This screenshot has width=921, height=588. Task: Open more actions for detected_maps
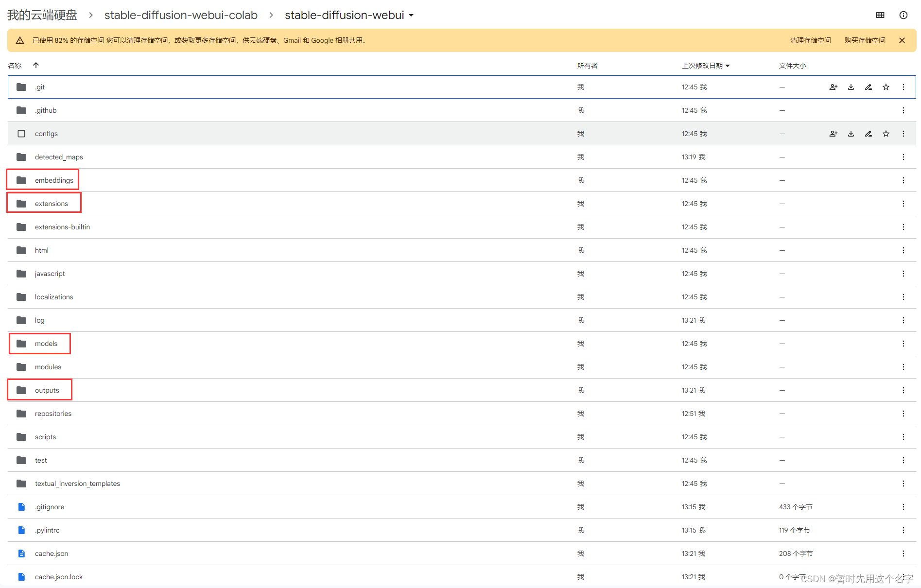[903, 157]
